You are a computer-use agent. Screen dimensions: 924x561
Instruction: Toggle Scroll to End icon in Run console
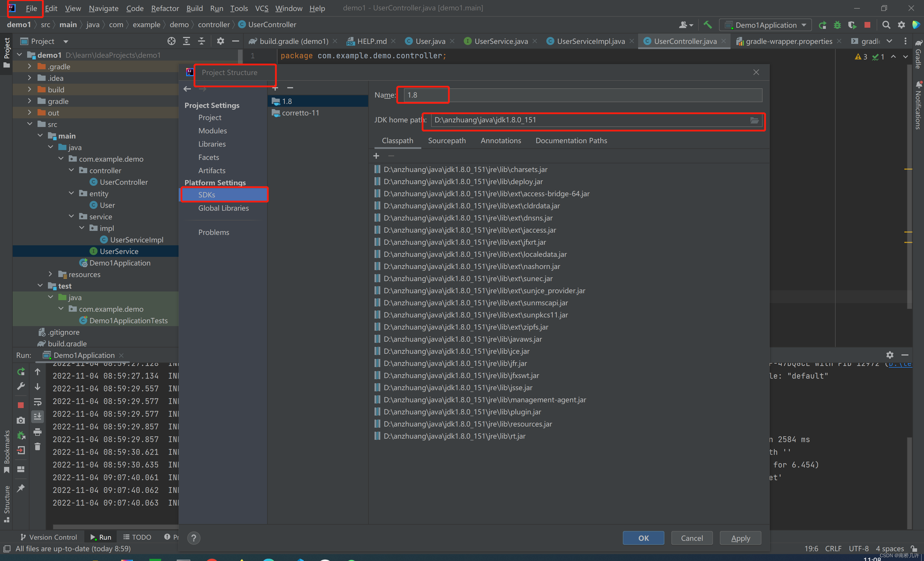click(38, 416)
